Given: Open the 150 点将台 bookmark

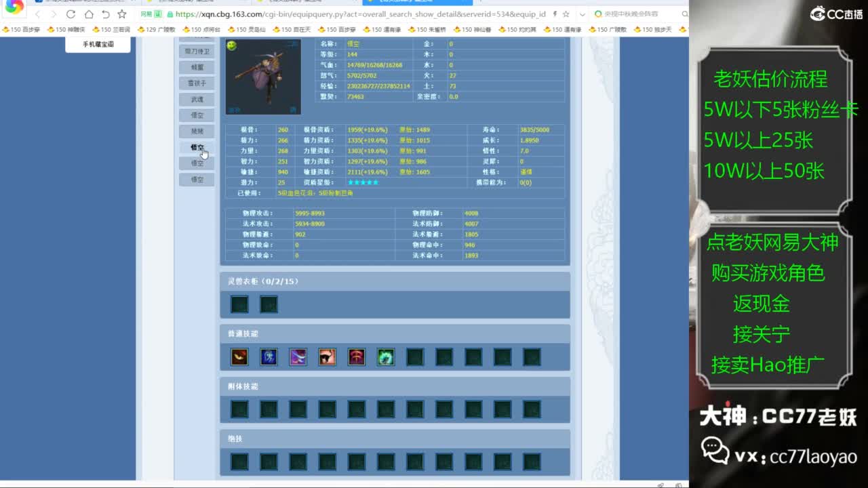Looking at the screenshot, I should [x=201, y=30].
